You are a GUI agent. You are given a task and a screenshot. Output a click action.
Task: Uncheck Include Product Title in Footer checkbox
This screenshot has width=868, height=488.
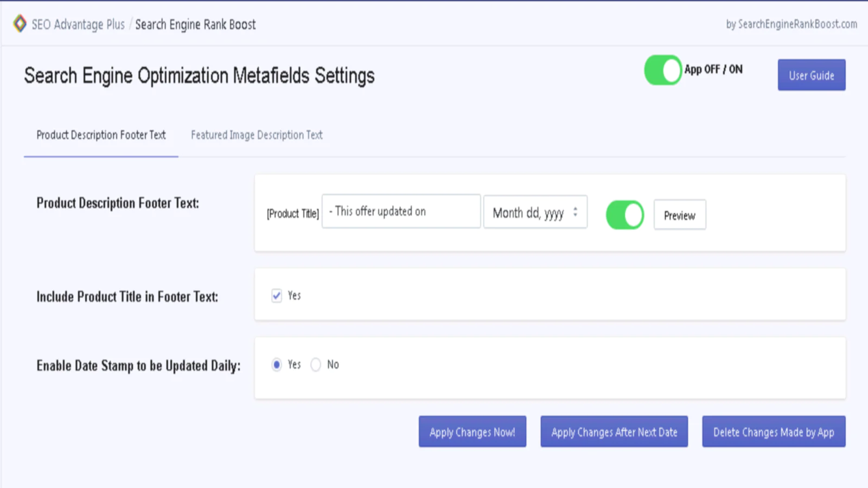click(x=277, y=296)
